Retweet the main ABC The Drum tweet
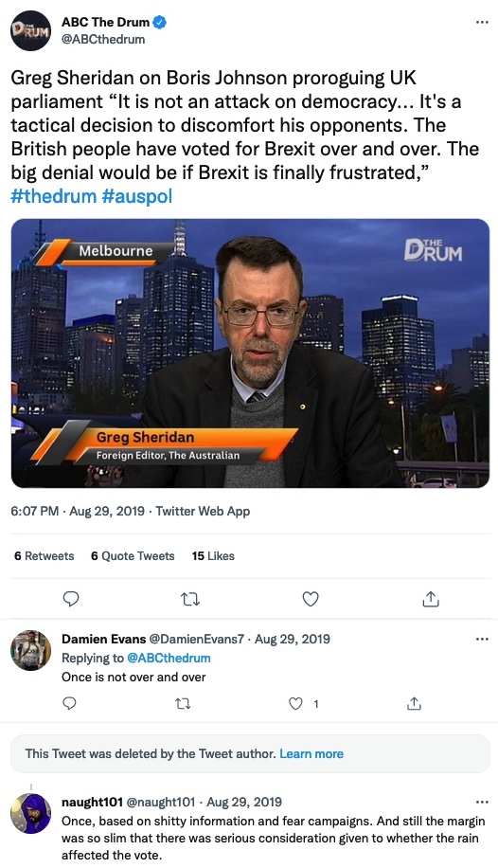Image resolution: width=498 pixels, height=868 pixels. (x=191, y=599)
